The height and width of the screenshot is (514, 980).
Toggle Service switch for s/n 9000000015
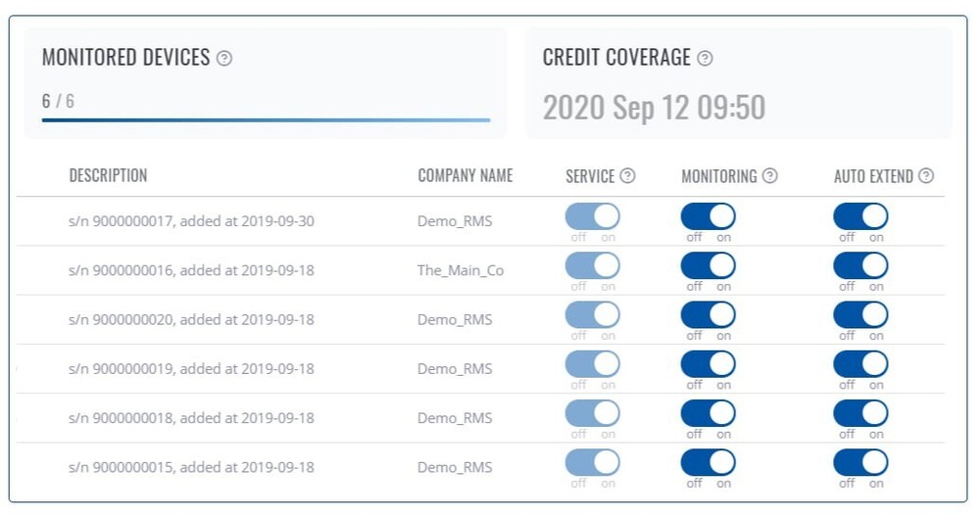point(593,463)
